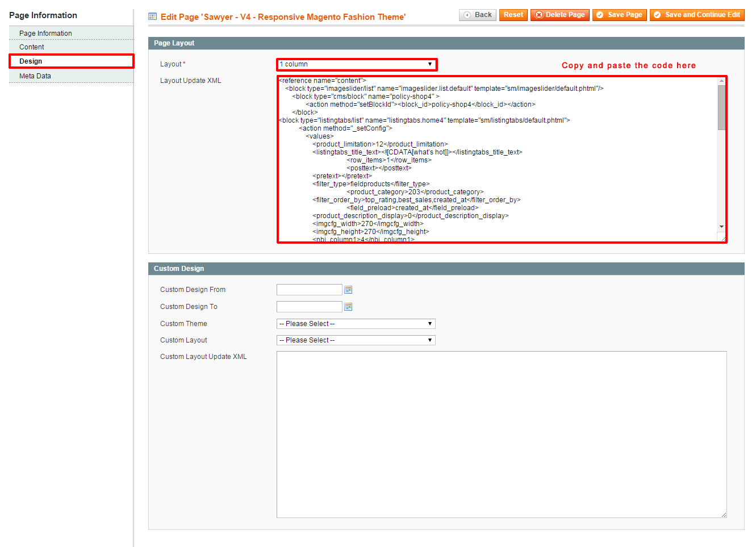The height and width of the screenshot is (547, 756).
Task: Open the Layout dropdown showing 1 column
Action: click(357, 64)
